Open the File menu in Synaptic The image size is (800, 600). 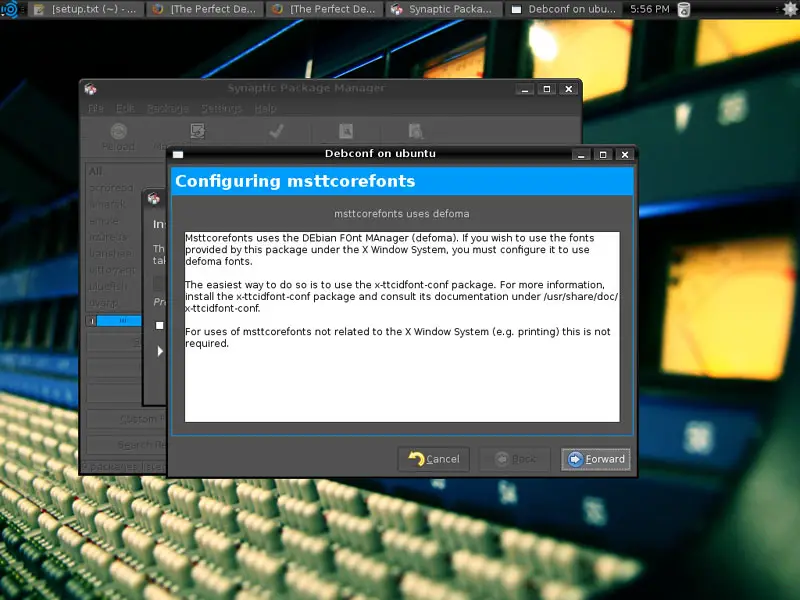[96, 108]
